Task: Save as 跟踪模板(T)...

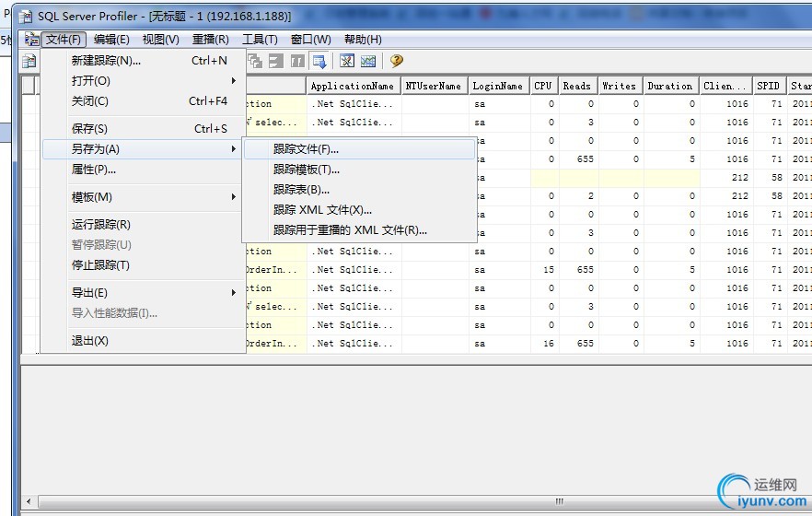Action: (359, 170)
